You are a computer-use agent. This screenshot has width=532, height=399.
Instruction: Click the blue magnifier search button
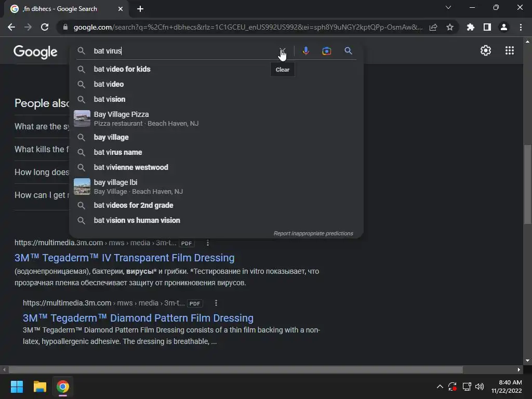pyautogui.click(x=348, y=51)
